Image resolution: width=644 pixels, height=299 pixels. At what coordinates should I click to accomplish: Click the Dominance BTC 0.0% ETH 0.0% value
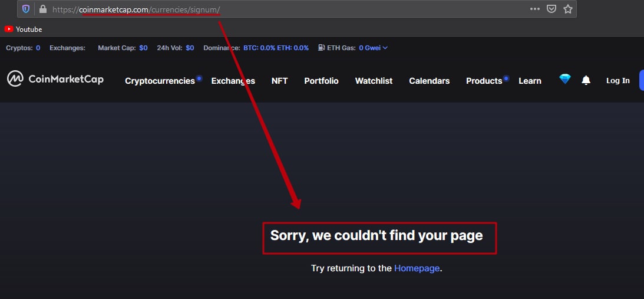(276, 48)
